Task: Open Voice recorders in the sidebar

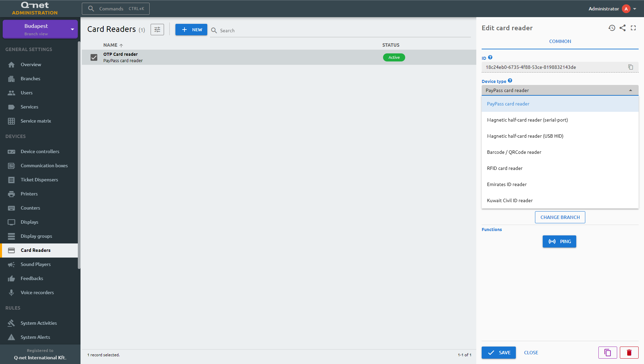Action: [39, 292]
